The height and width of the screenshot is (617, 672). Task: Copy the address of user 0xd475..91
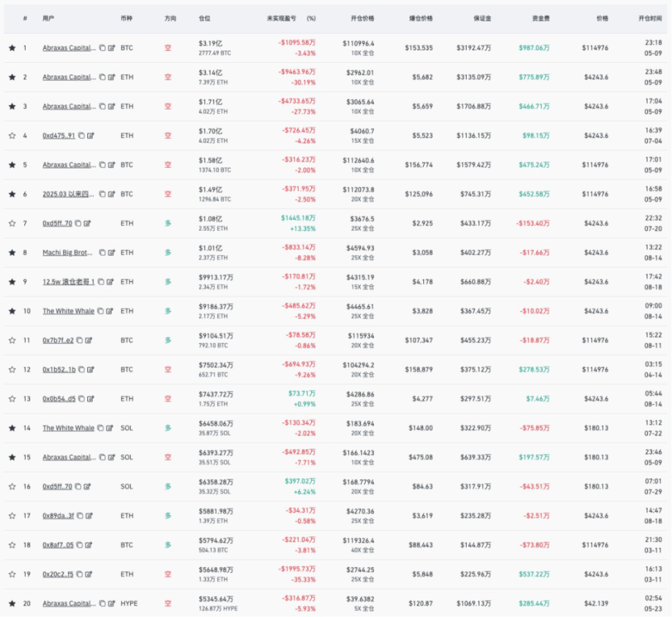[x=80, y=136]
